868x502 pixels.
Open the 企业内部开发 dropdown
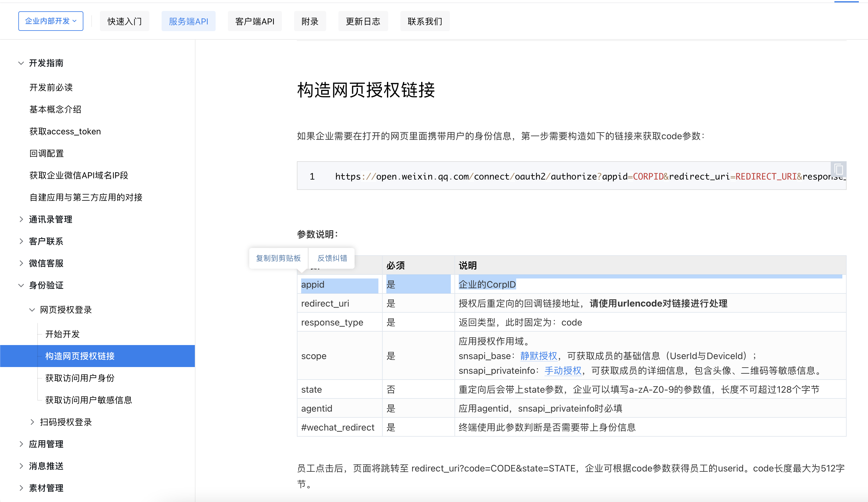point(51,21)
